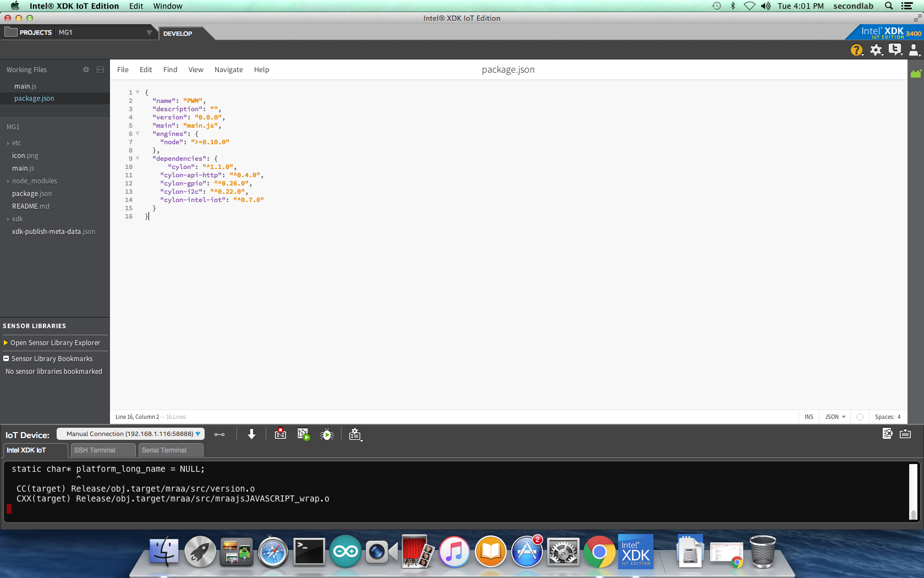Click the Run application icon

304,434
